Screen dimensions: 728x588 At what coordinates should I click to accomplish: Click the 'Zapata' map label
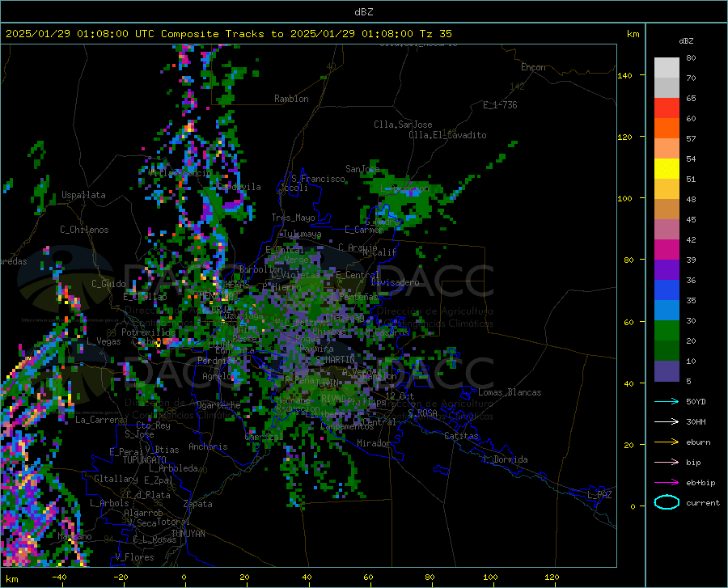(198, 504)
